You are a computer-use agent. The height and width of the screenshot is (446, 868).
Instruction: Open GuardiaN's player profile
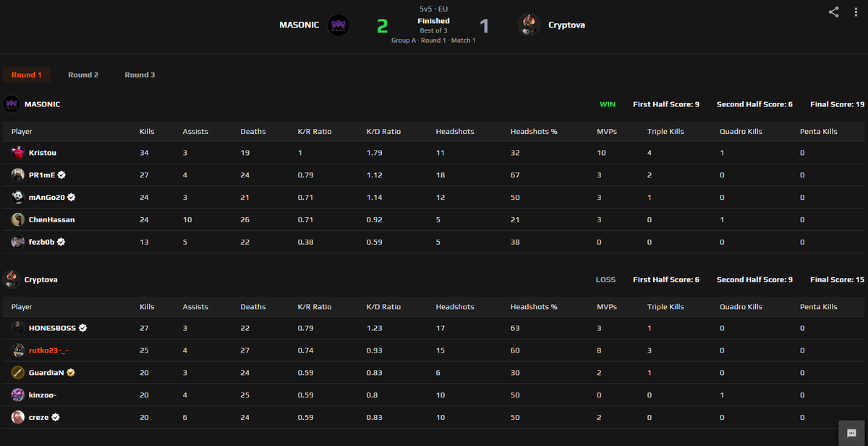click(x=46, y=373)
